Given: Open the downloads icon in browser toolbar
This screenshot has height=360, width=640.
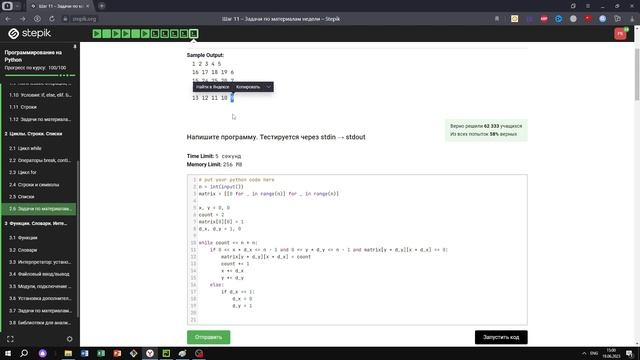Looking at the screenshot, I should 632,19.
